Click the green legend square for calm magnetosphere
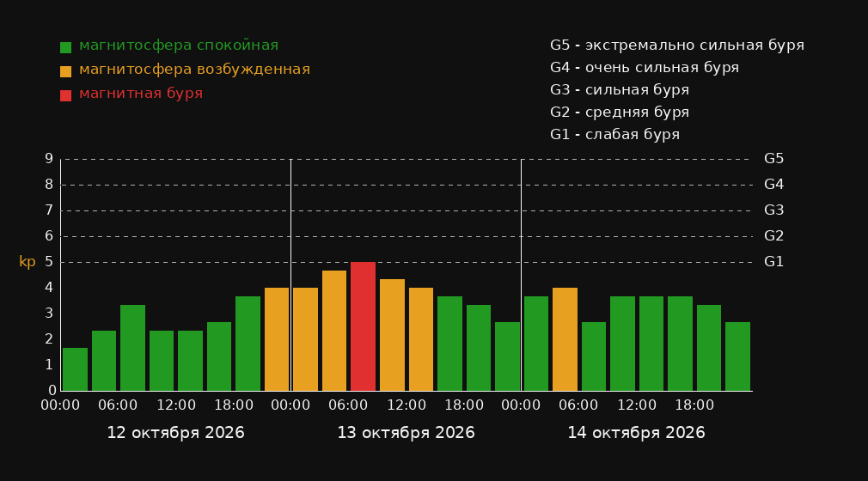Viewport: 868px width, 481px height. (65, 47)
